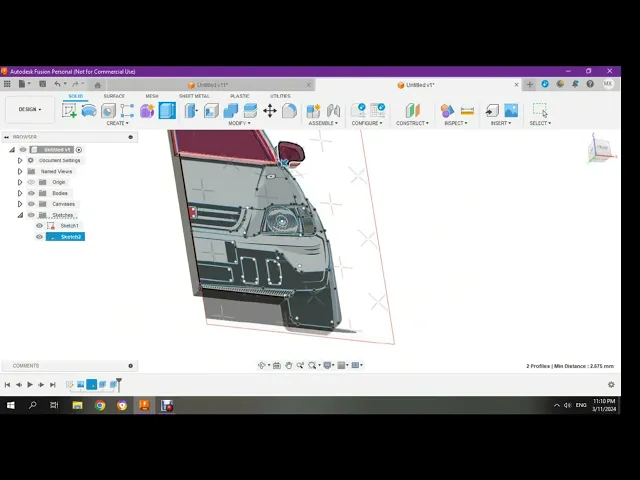Expand the Origin folder
This screenshot has width=640, height=480.
pyautogui.click(x=20, y=182)
